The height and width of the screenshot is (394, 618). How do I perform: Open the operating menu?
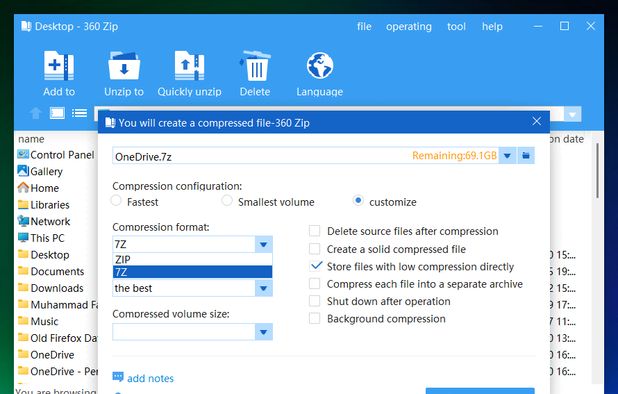(409, 26)
